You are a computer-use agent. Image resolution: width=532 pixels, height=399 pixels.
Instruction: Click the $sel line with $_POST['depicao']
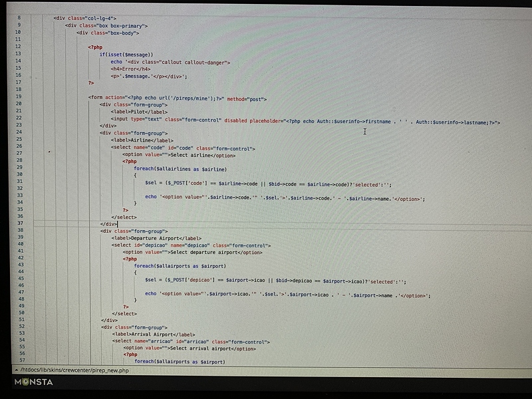click(x=275, y=281)
